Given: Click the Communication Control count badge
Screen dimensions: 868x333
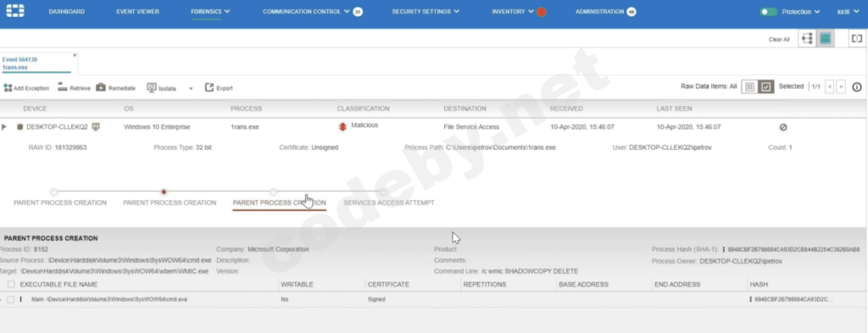Looking at the screenshot, I should click(x=358, y=12).
